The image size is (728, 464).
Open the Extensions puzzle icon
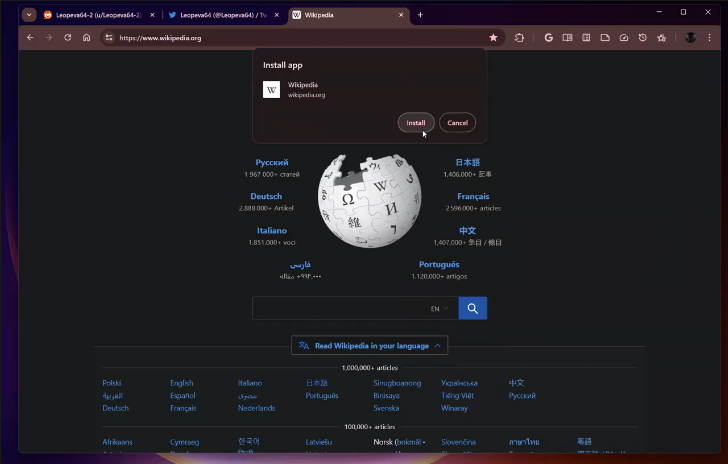point(520,38)
